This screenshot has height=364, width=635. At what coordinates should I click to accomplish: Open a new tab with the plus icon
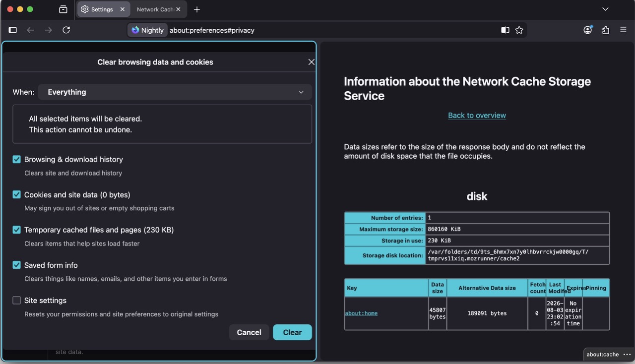pos(197,9)
